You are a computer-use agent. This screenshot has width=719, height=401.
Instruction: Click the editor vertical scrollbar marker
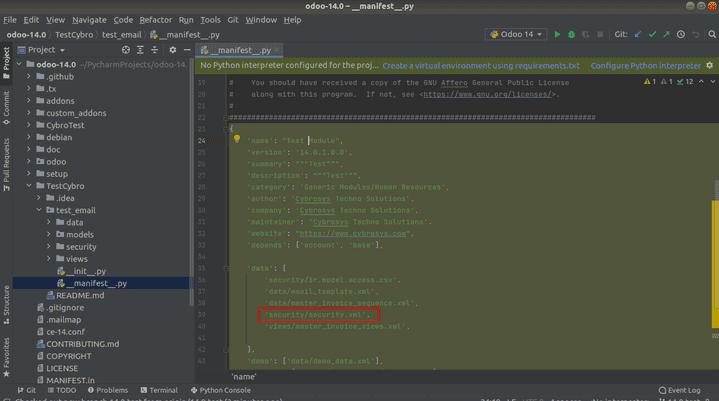[x=715, y=264]
